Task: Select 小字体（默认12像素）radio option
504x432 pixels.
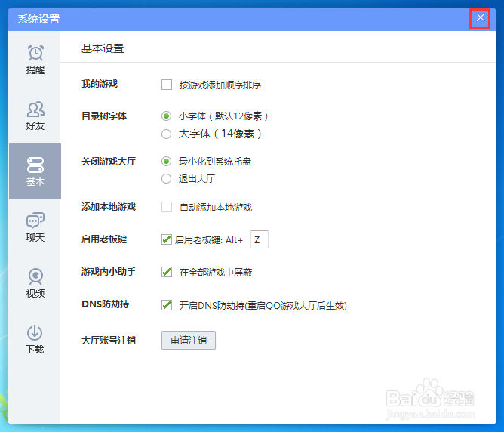Action: click(166, 116)
